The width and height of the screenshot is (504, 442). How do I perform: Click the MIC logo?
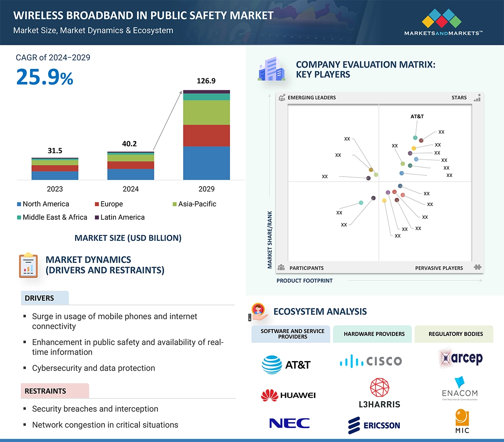(x=462, y=421)
